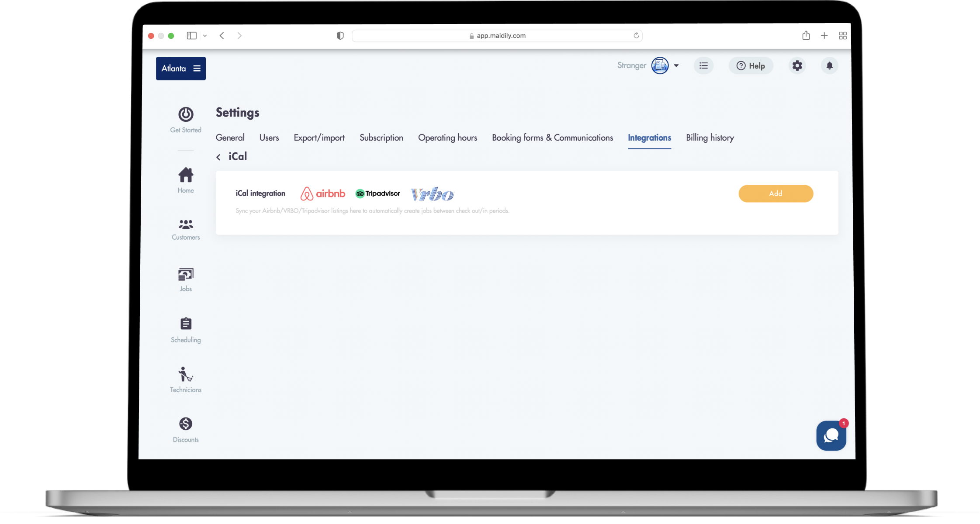Toggle the Atlanta hamburger menu
The image size is (980, 524).
(197, 69)
